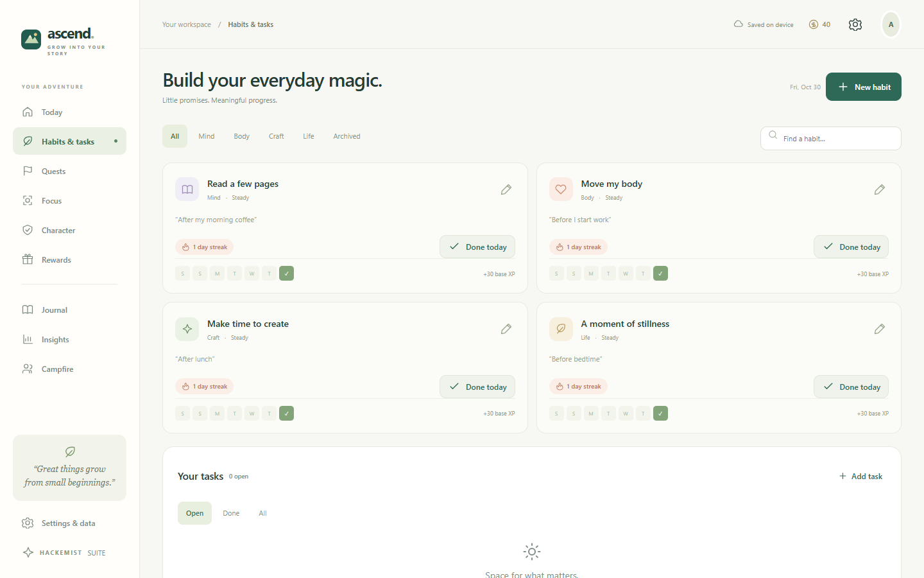Open the Focus section
This screenshot has width=924, height=578.
coord(69,200)
